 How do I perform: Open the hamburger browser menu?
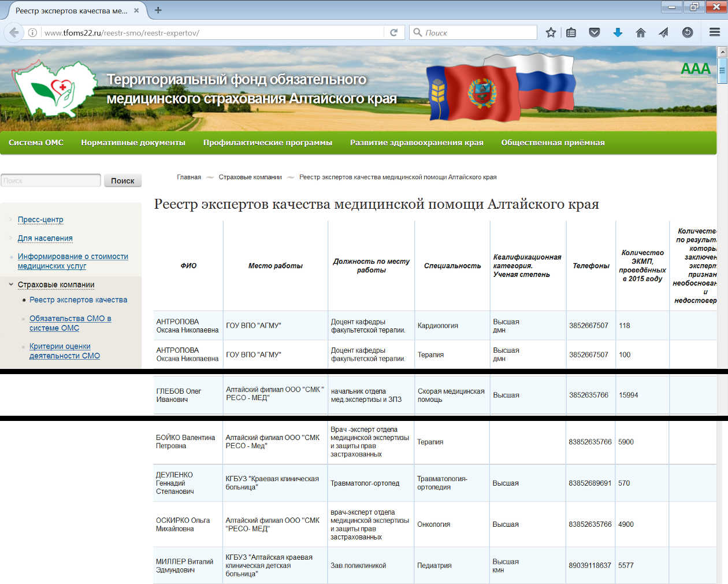click(x=714, y=33)
